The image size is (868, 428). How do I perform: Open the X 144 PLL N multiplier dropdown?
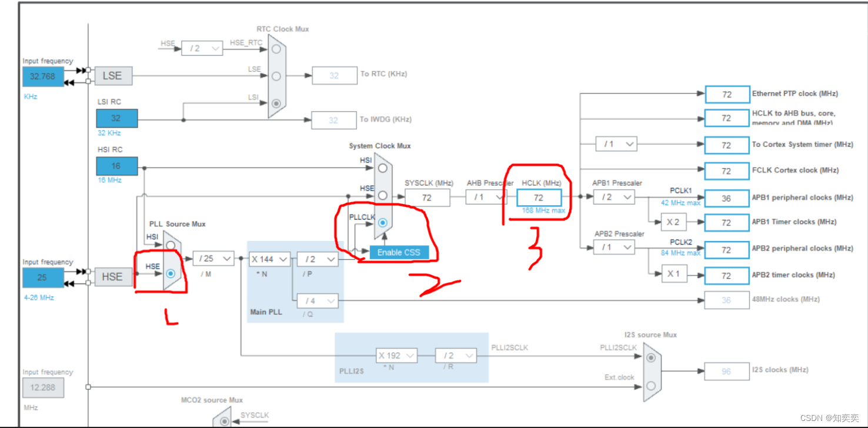pyautogui.click(x=269, y=259)
